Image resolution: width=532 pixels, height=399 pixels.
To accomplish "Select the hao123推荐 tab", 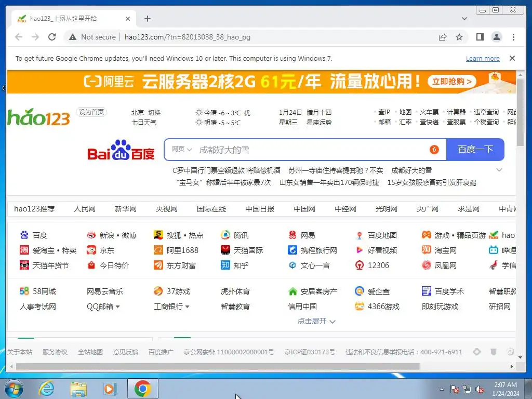I will point(34,209).
